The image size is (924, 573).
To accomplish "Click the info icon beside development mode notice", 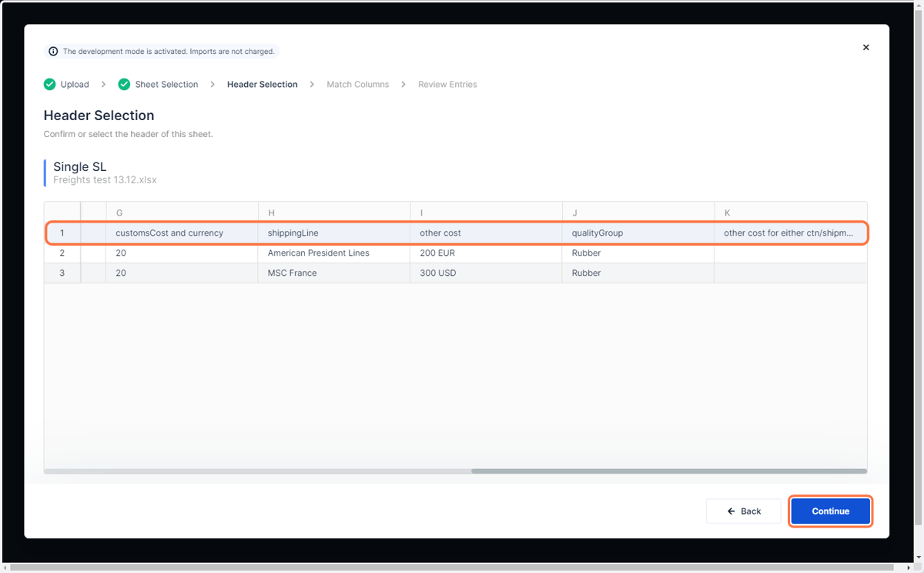I will click(53, 52).
